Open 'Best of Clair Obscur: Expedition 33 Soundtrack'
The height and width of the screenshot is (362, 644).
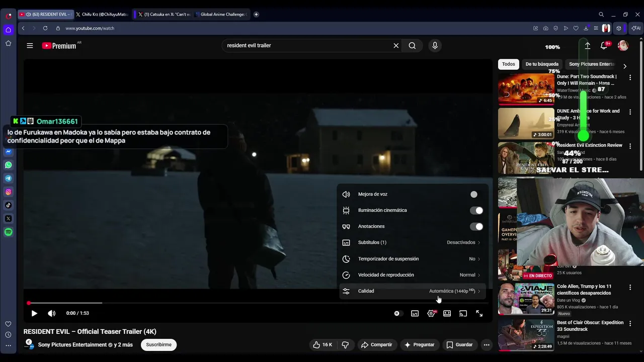pos(590,326)
